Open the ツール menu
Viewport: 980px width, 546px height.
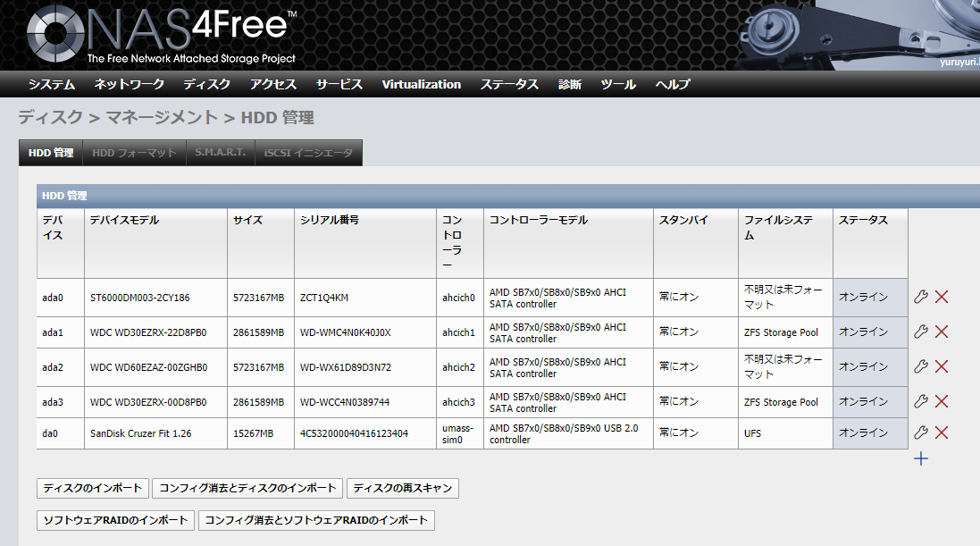pos(618,84)
